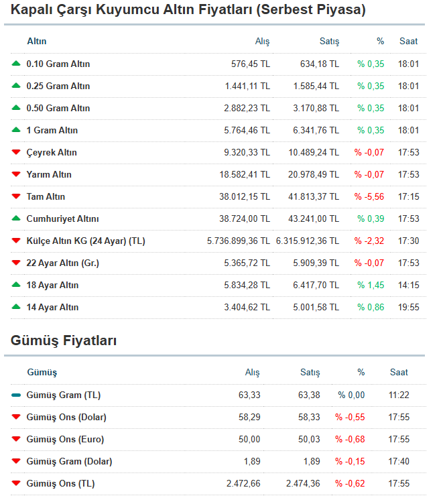Click the Altın column header
This screenshot has height=504, width=441.
coord(36,41)
